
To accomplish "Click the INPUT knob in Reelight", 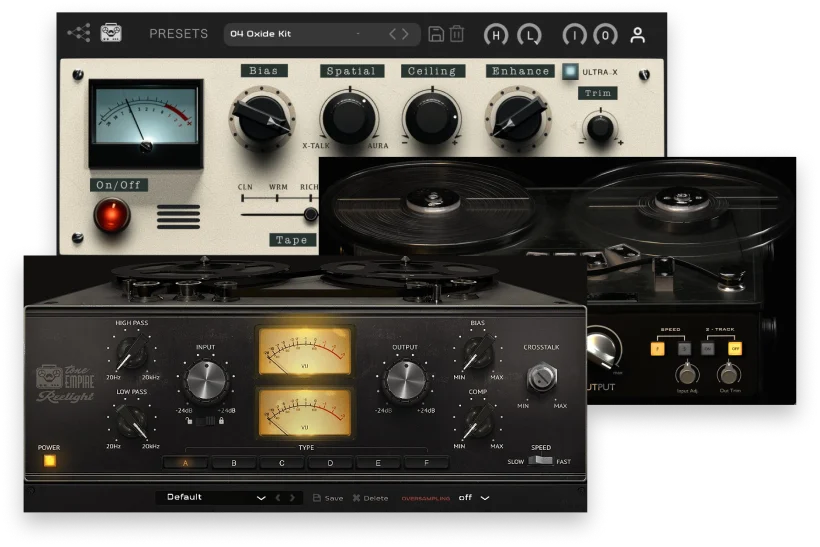I will [x=206, y=381].
